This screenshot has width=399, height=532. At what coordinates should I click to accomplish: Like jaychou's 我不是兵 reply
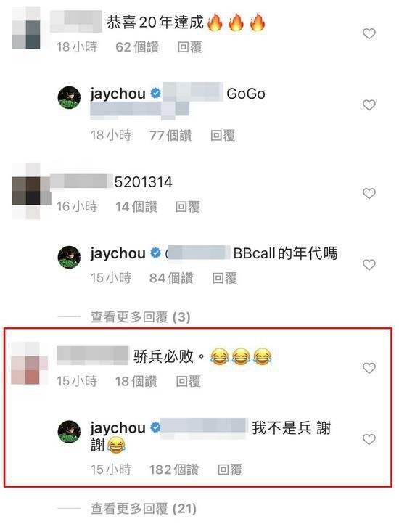coord(369,439)
